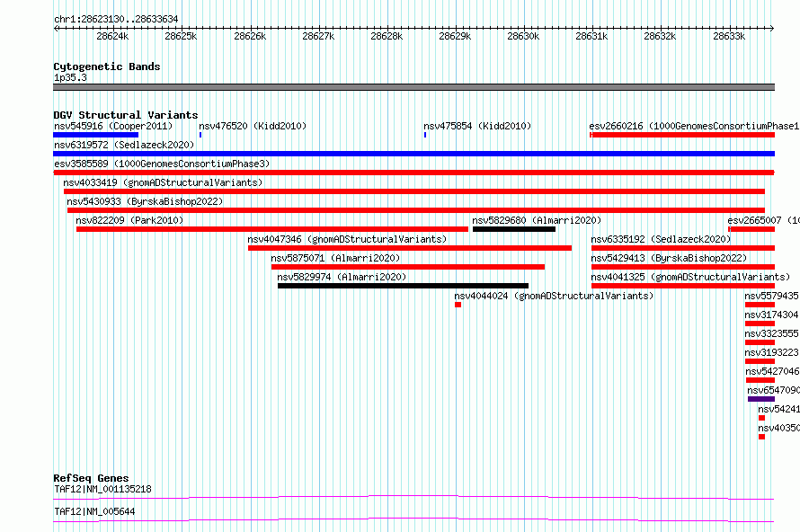Click the 28625k ruler tick label
Screen dimensions: 800x532
click(x=181, y=36)
